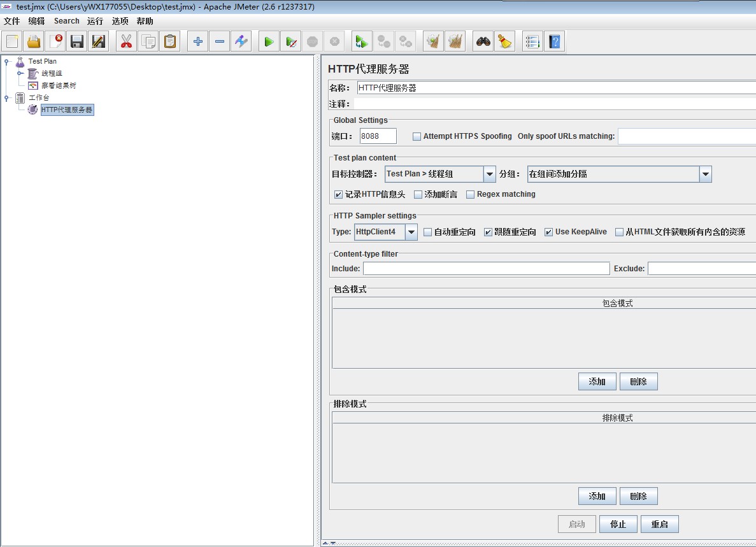756x547 pixels.
Task: Click the 重启 button
Action: [x=660, y=524]
